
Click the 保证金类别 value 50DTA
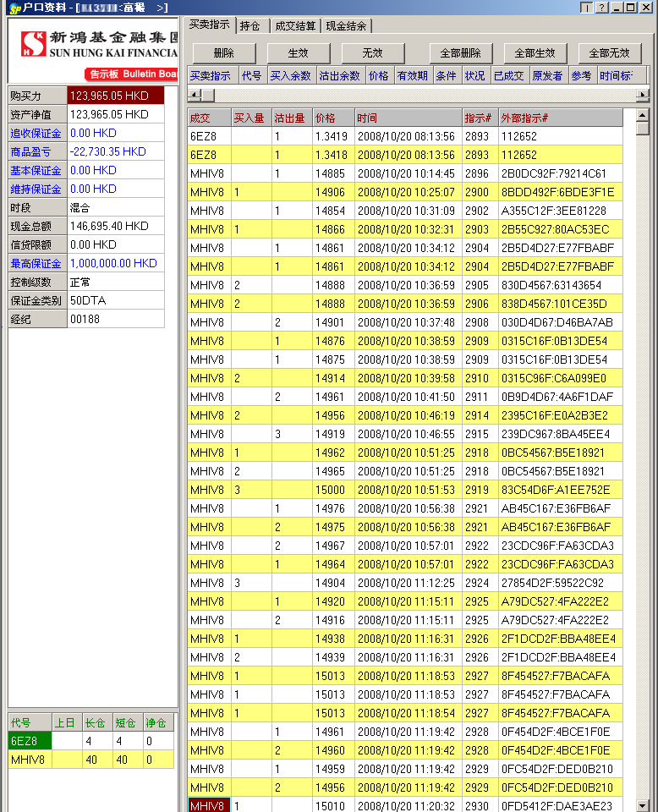point(116,301)
